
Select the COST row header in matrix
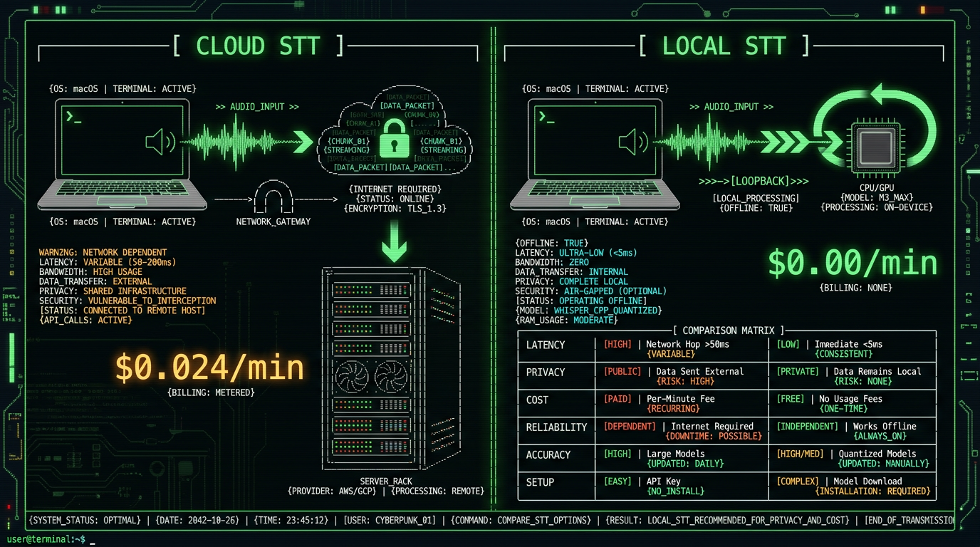pos(538,400)
